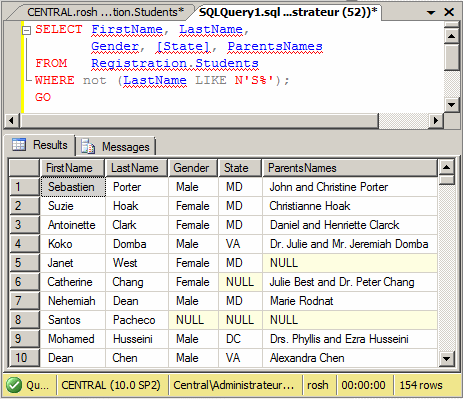Click the '154 rows' status entry
The image size is (463, 399).
[421, 385]
